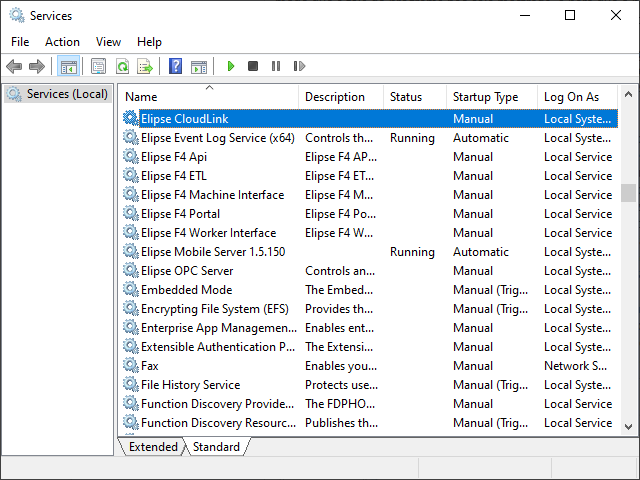Click the Forward arrow in toolbar
Viewport: 640px width, 480px height.
[37, 66]
